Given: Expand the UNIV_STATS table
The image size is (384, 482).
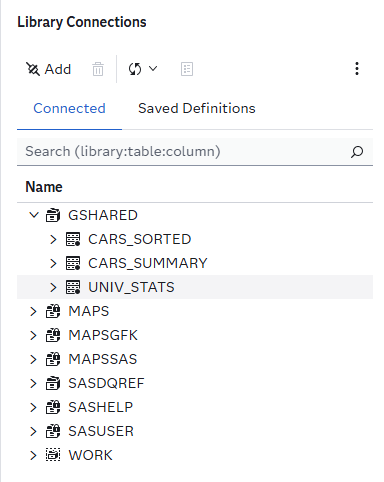Looking at the screenshot, I should tap(53, 287).
